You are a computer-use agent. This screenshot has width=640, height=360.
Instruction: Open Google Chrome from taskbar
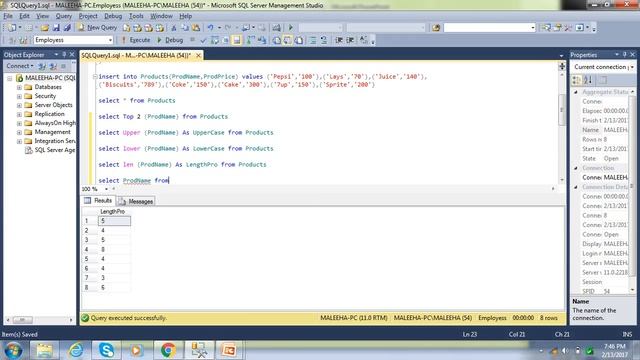coord(168,350)
